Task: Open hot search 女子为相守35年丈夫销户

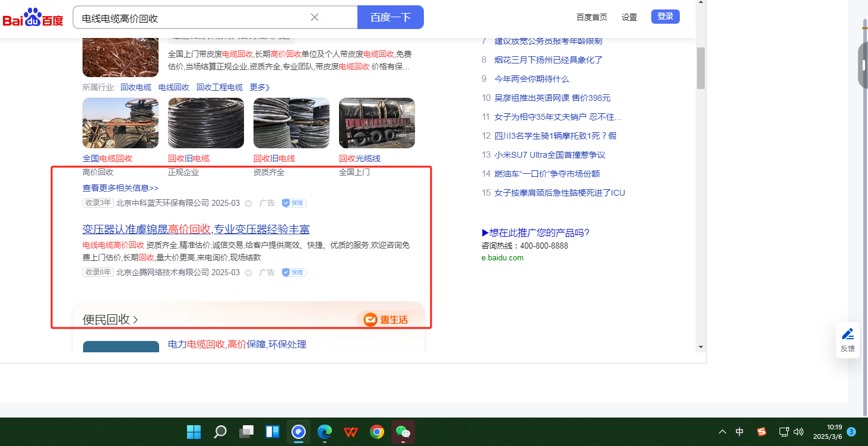Action: (558, 117)
